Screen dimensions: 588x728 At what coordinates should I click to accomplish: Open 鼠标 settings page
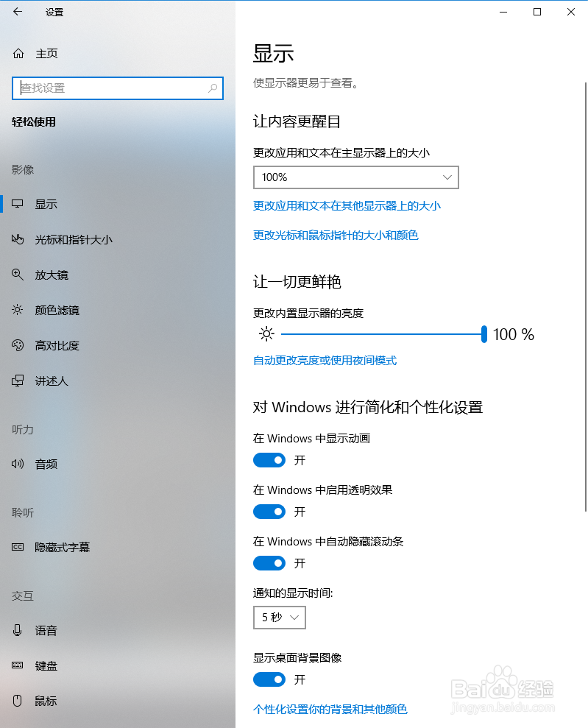46,701
